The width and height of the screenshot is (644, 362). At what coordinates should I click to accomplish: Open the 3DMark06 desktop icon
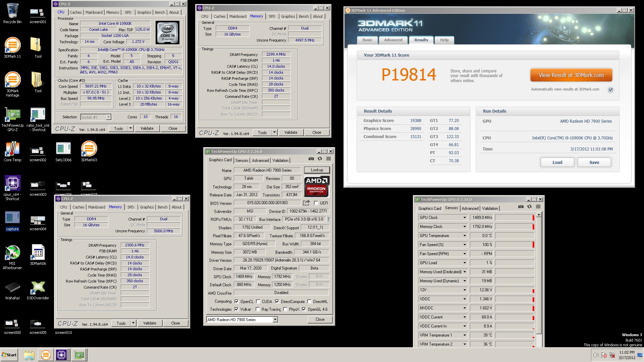38,254
